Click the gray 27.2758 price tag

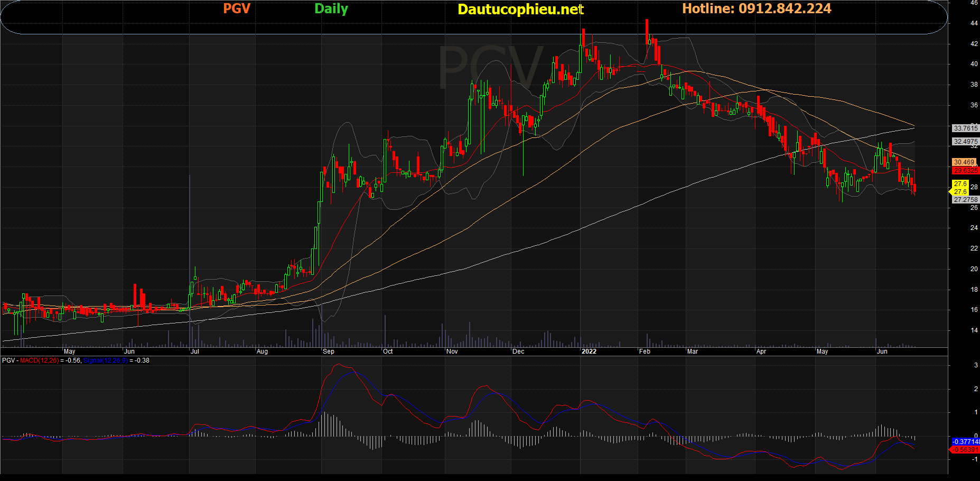[x=965, y=200]
